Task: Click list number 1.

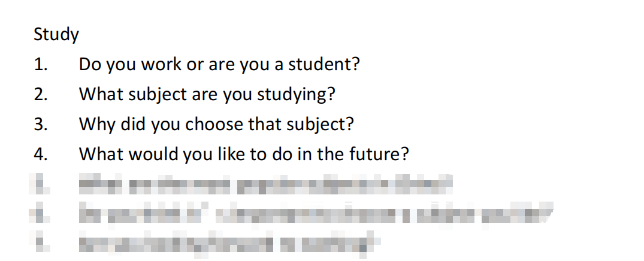Action: click(41, 65)
